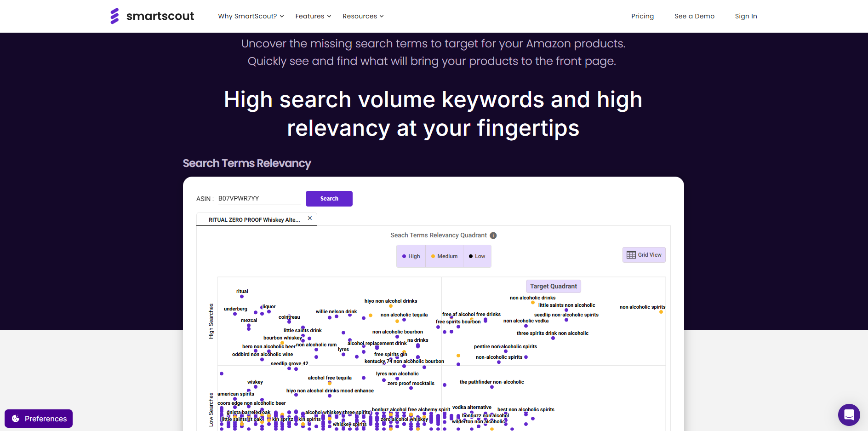Click 'hiyo non alcohol drinks' label

tap(391, 301)
